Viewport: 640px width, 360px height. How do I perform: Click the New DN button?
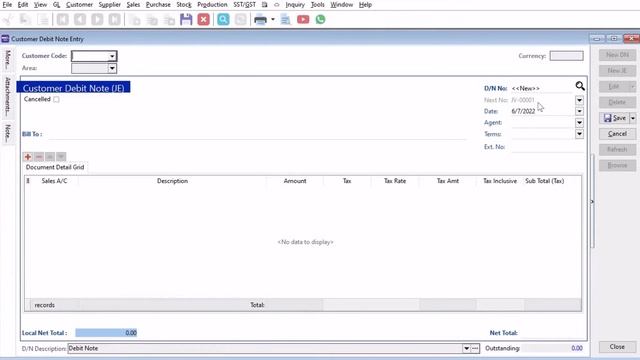(x=617, y=55)
